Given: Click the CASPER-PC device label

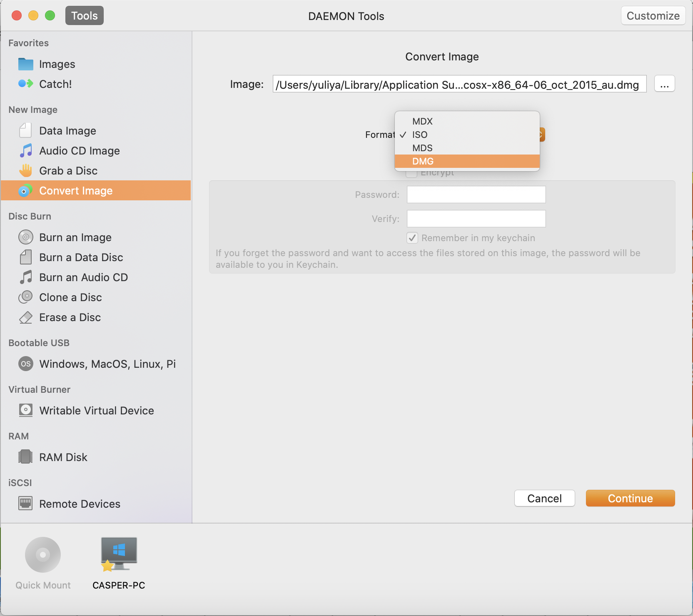Looking at the screenshot, I should tap(119, 585).
